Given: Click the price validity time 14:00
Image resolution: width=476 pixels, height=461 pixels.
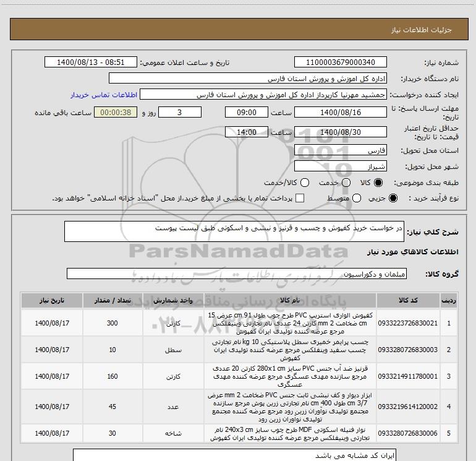Looking at the screenshot, I should click(x=247, y=132).
